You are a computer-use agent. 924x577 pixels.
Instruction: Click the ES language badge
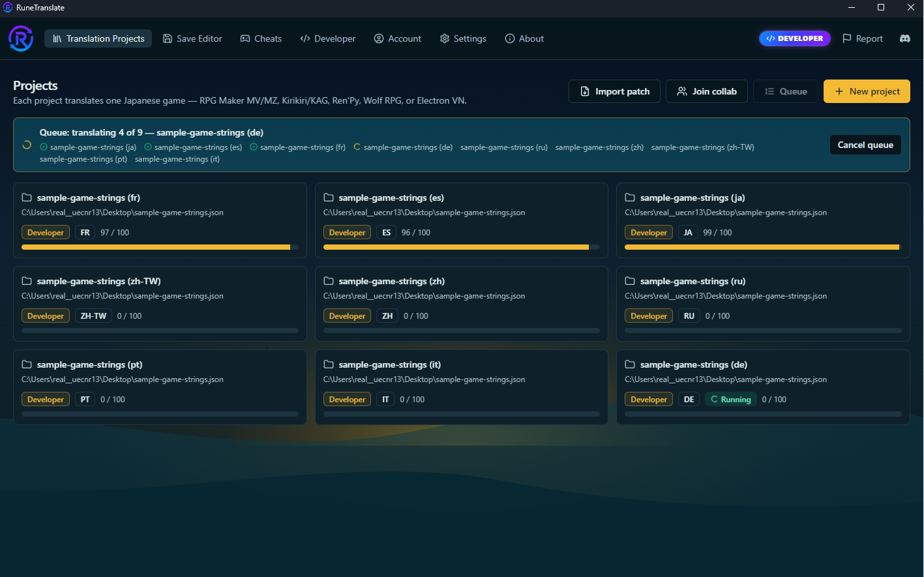point(387,232)
